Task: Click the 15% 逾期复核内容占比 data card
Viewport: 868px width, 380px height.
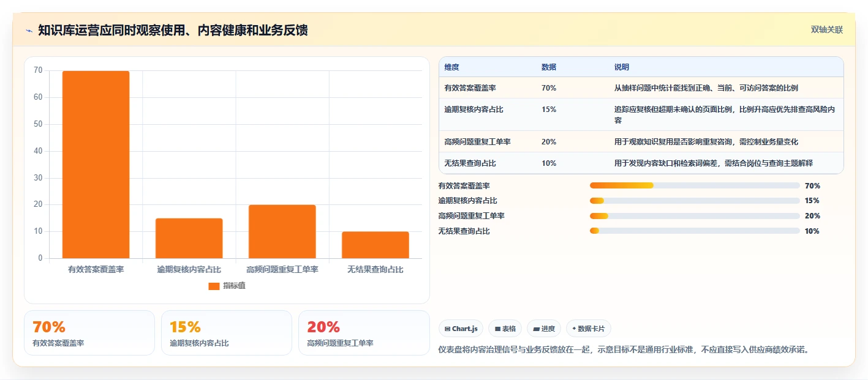Action: click(227, 333)
